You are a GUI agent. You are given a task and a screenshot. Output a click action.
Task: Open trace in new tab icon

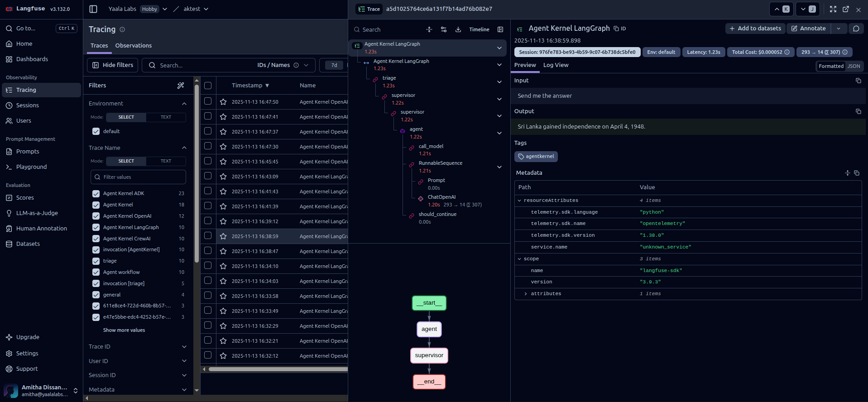point(845,9)
